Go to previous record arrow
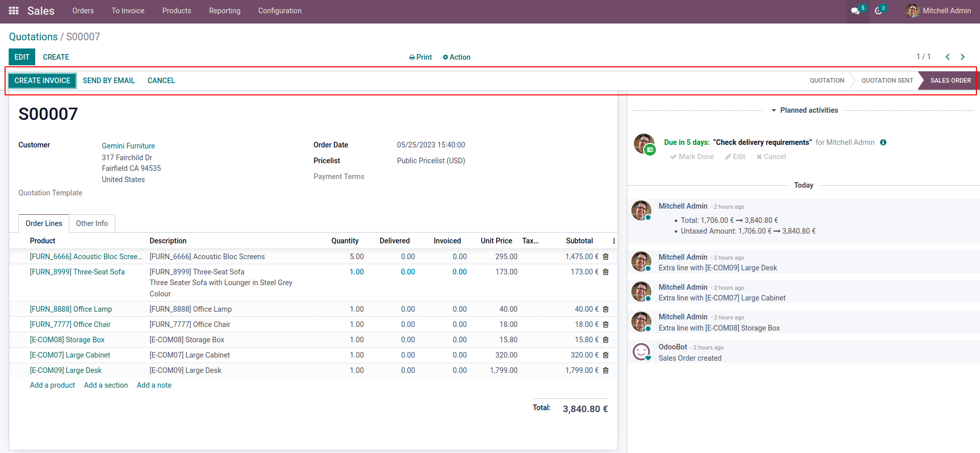This screenshot has height=453, width=980. point(947,57)
